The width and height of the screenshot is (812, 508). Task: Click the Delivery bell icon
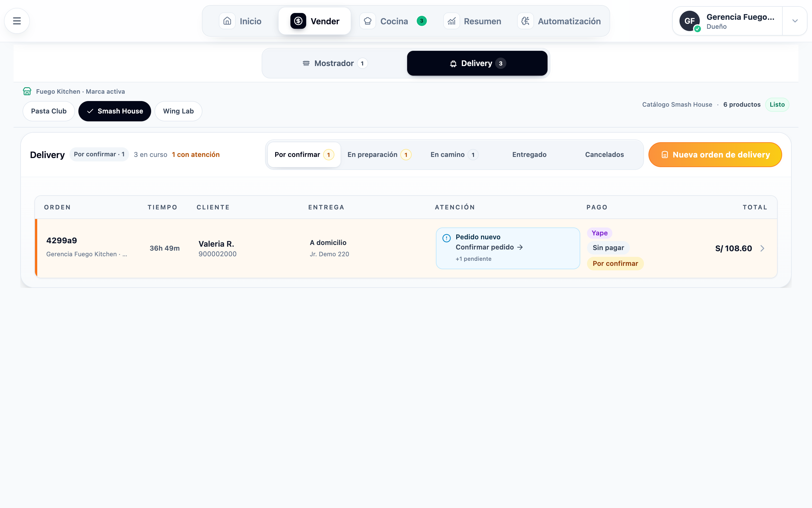(x=453, y=63)
